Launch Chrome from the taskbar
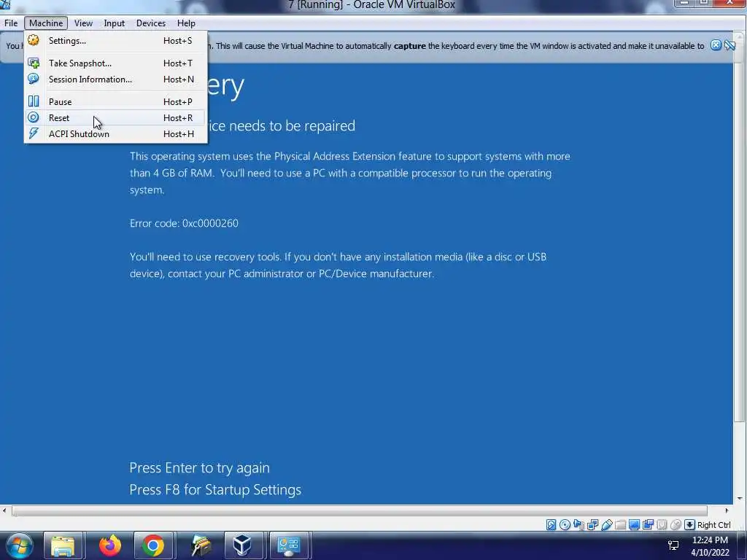Image resolution: width=747 pixels, height=560 pixels. click(153, 545)
